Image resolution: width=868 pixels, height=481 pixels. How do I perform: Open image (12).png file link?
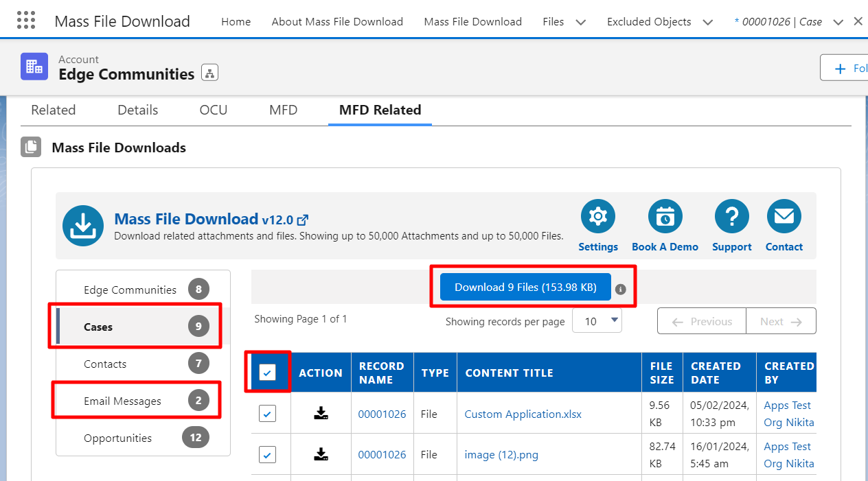pos(501,454)
